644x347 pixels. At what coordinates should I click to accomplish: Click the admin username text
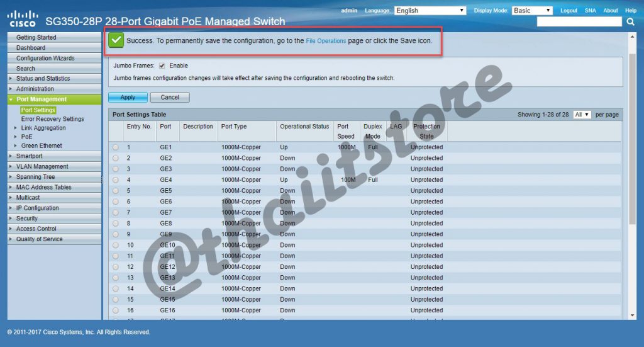pos(349,10)
